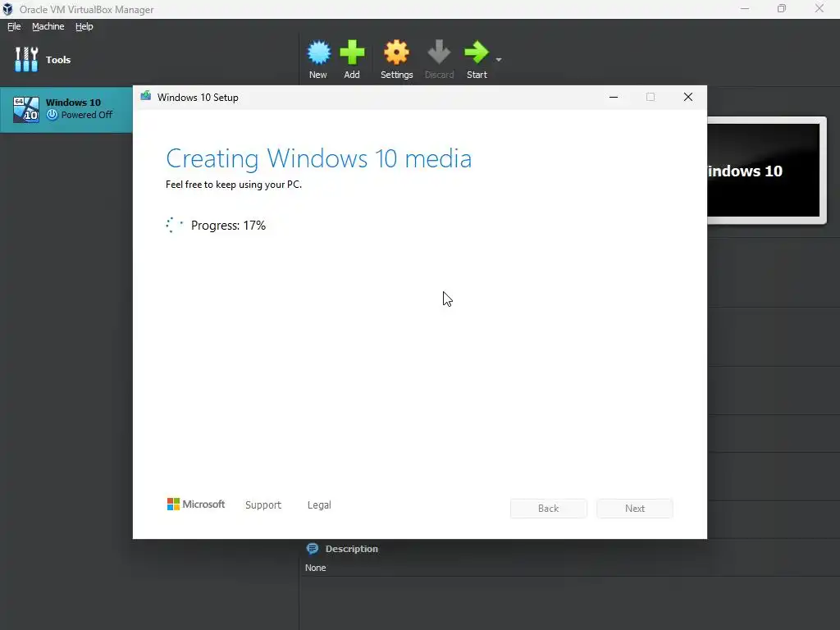Open the File menu in VirtualBox
Viewport: 840px width, 630px height.
click(x=14, y=26)
